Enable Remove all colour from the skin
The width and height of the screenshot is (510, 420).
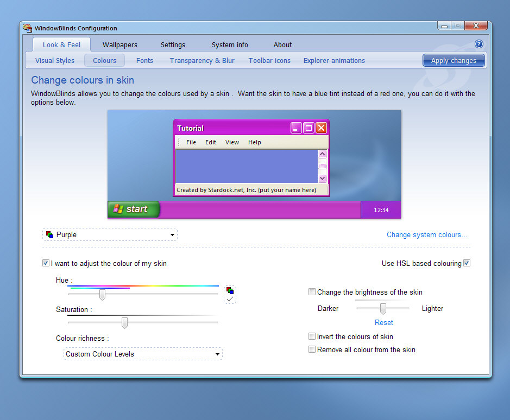click(312, 349)
